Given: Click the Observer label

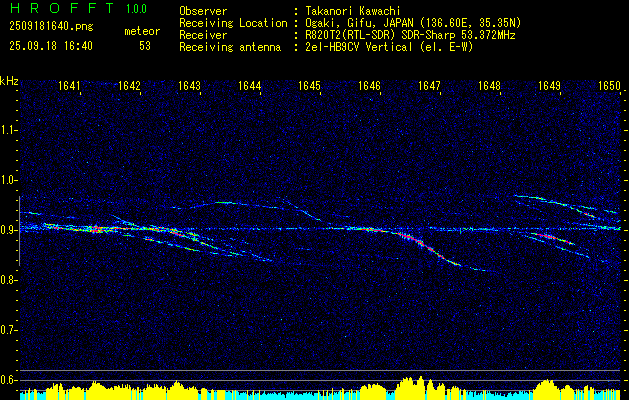Looking at the screenshot, I should [203, 11].
